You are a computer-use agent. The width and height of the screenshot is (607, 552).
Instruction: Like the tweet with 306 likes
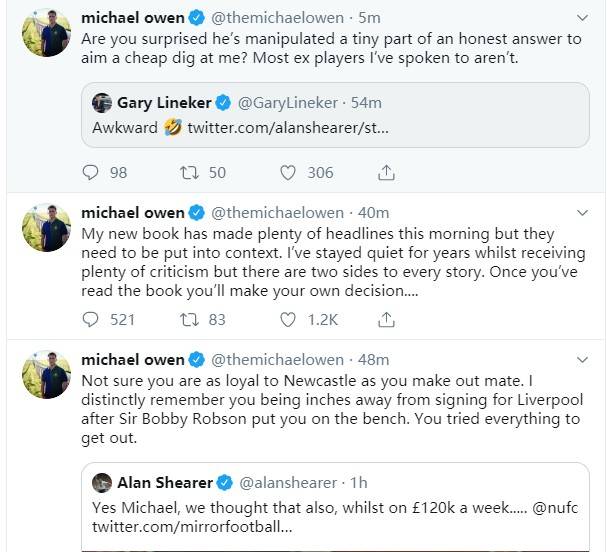point(288,173)
